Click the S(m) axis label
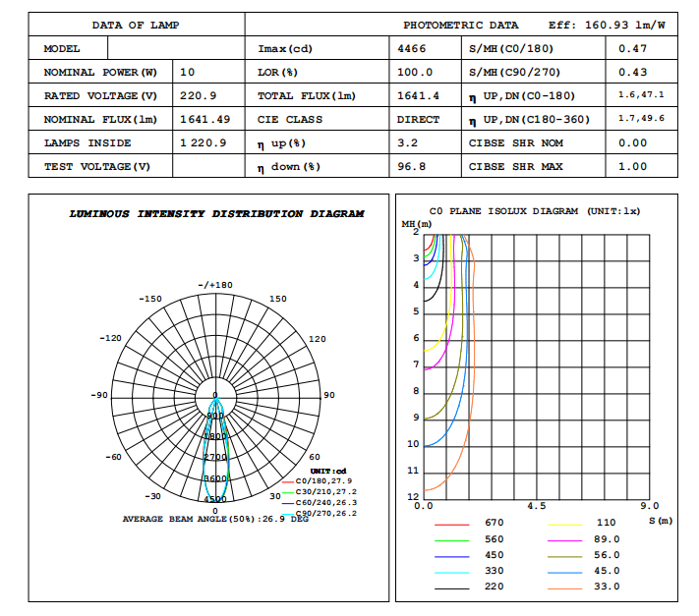699x616 pixels. pyautogui.click(x=661, y=521)
